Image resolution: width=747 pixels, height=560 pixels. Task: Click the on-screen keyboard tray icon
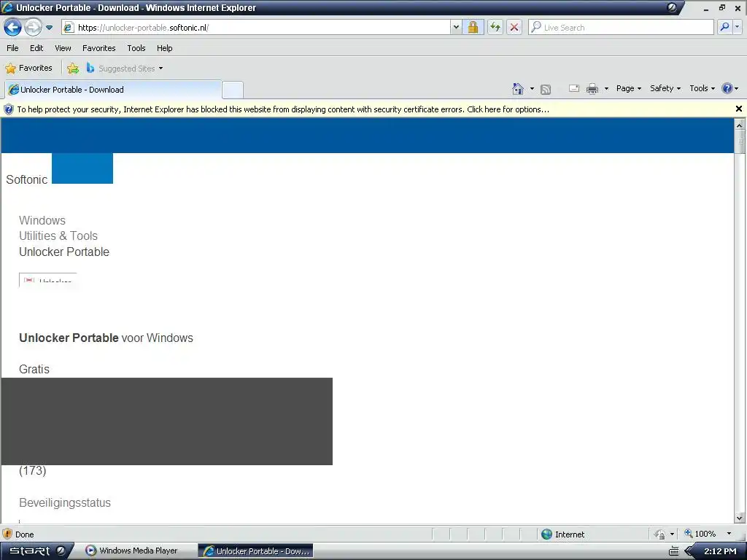(x=674, y=551)
